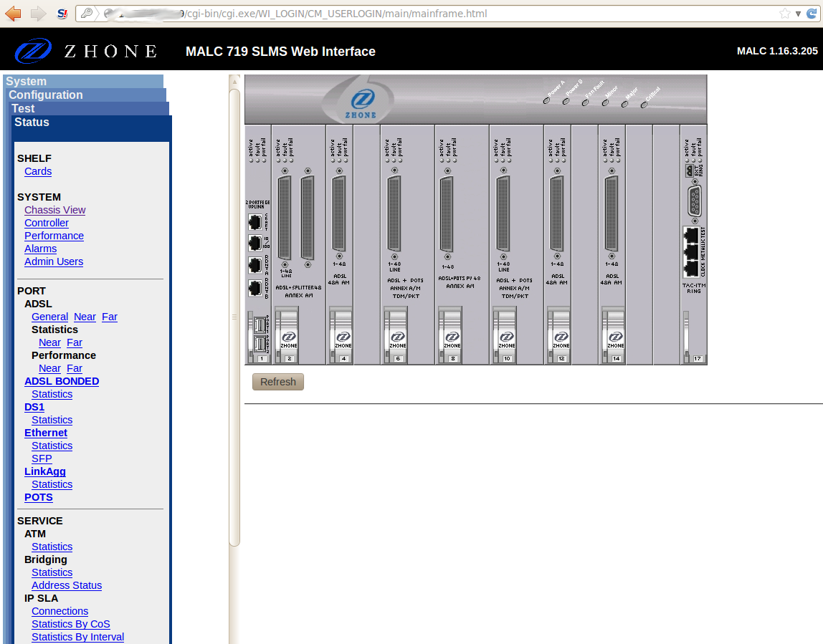
Task: Click the Refresh button below the chassis
Action: [278, 382]
